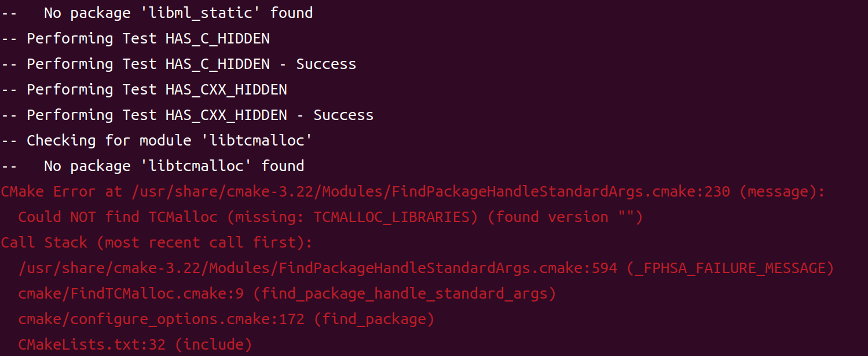868x356 pixels.
Task: Click the 'Call Stack' heading line
Action: tap(156, 242)
